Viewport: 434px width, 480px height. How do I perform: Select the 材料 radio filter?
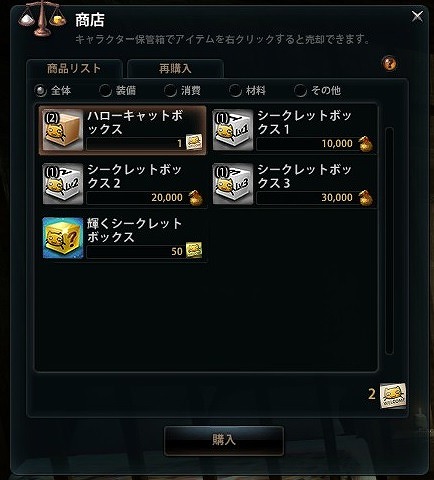point(235,91)
